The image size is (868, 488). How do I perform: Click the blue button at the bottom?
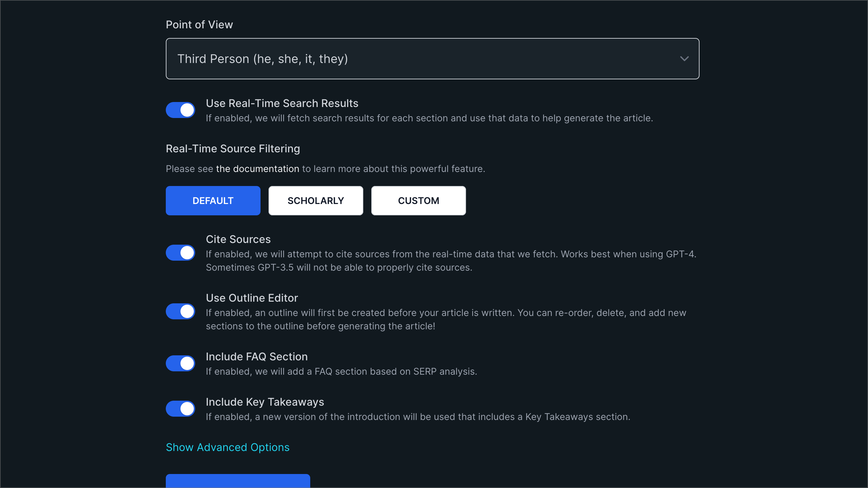point(238,481)
